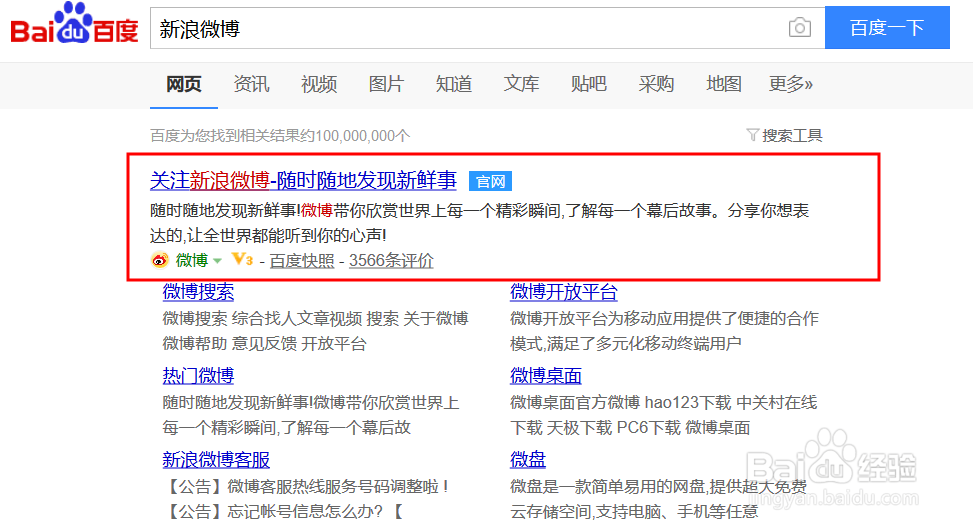Open the 热门微博 sublink
The height and width of the screenshot is (532, 973).
coord(199,376)
